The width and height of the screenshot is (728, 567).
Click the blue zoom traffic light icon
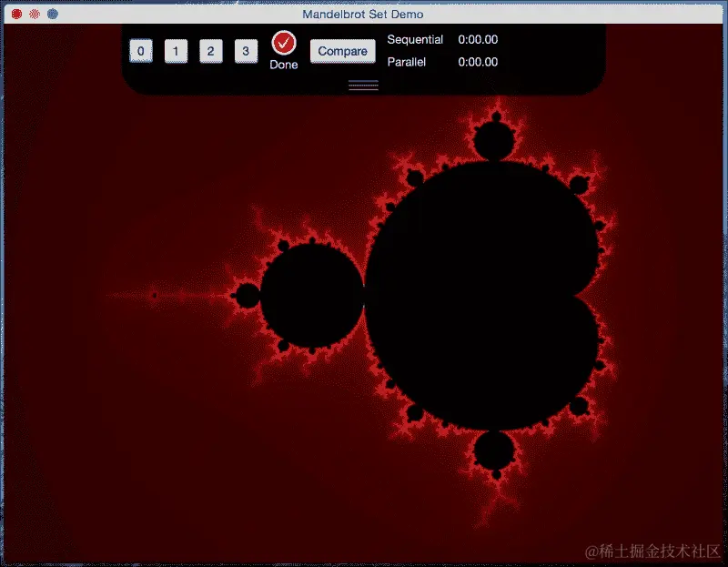click(51, 14)
